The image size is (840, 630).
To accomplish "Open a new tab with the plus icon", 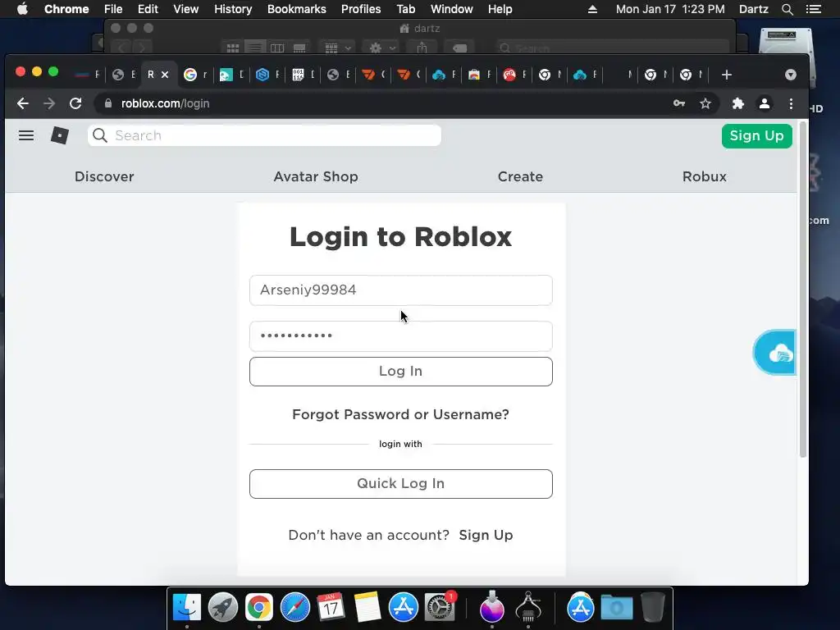I will click(727, 75).
